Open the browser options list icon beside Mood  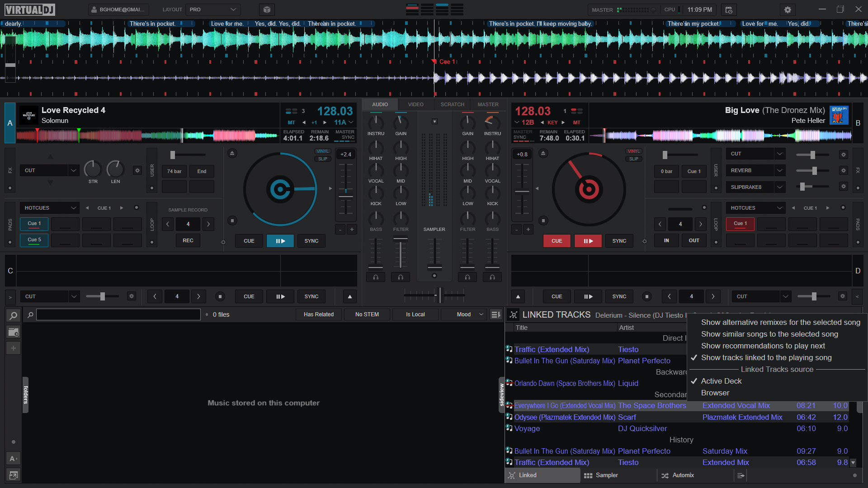tap(495, 314)
